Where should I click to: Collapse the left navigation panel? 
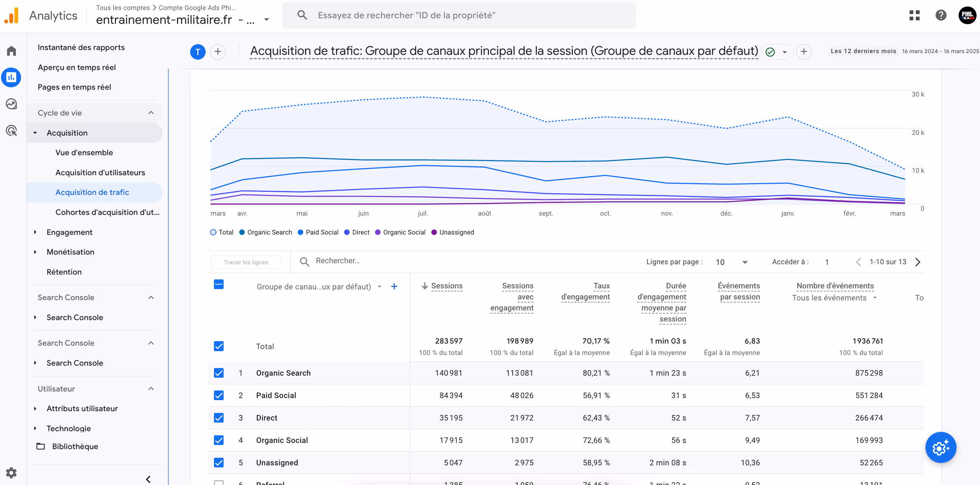pos(148,479)
